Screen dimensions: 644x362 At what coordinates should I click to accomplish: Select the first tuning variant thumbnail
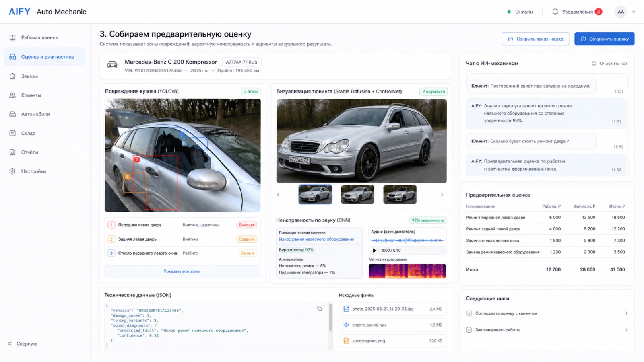[315, 195]
